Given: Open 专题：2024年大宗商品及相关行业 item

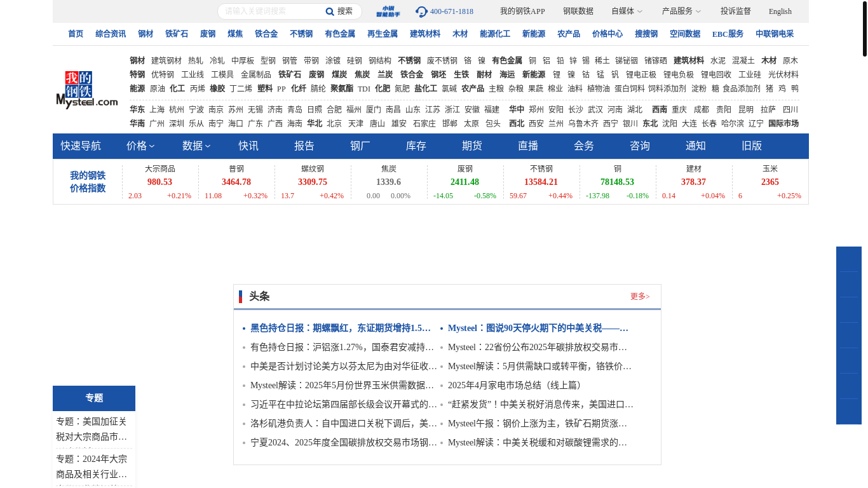Looking at the screenshot, I should [x=94, y=466].
